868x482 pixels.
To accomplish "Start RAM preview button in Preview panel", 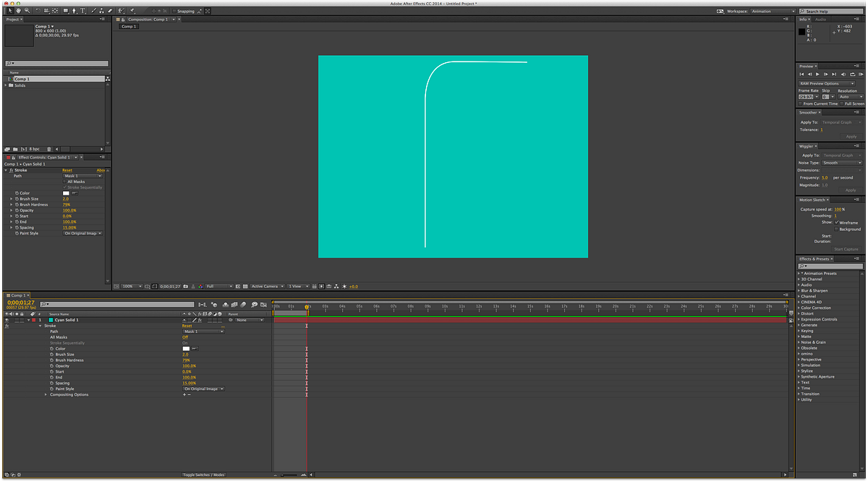I will [861, 75].
